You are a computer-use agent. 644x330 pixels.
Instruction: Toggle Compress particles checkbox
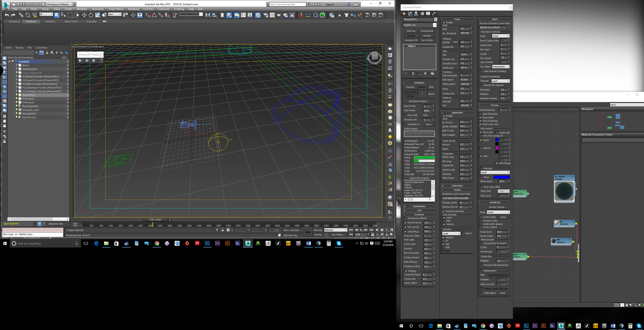tap(443, 211)
